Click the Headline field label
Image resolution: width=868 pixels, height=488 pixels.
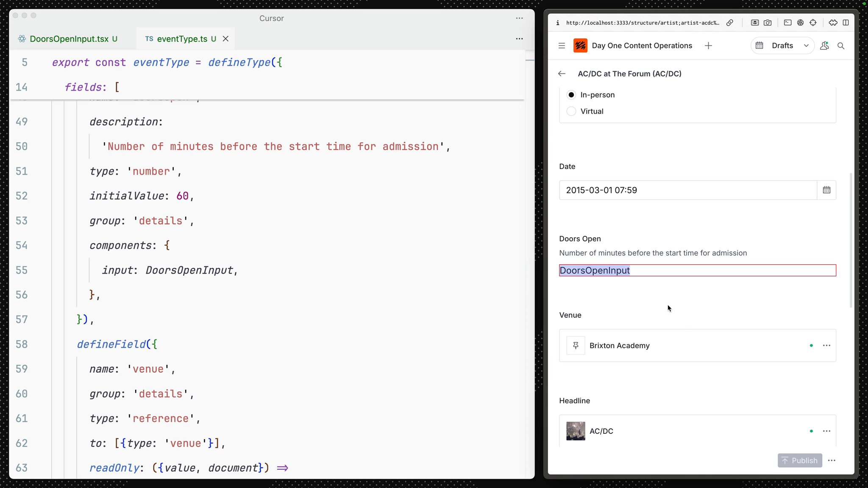[x=574, y=401]
